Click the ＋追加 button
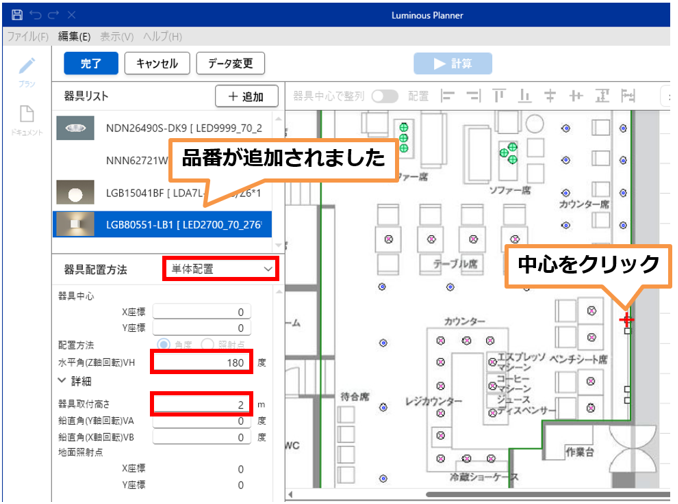This screenshot has height=504, width=678. [x=246, y=97]
